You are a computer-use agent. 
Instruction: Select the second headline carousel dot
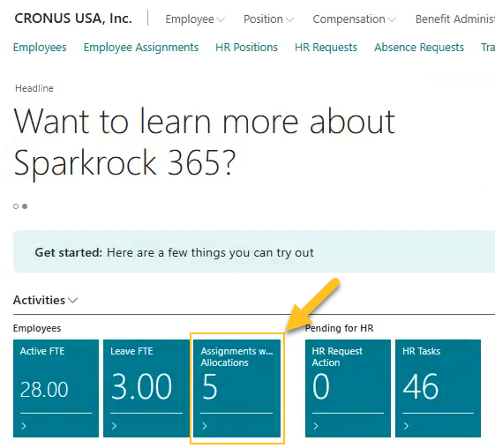(x=25, y=206)
